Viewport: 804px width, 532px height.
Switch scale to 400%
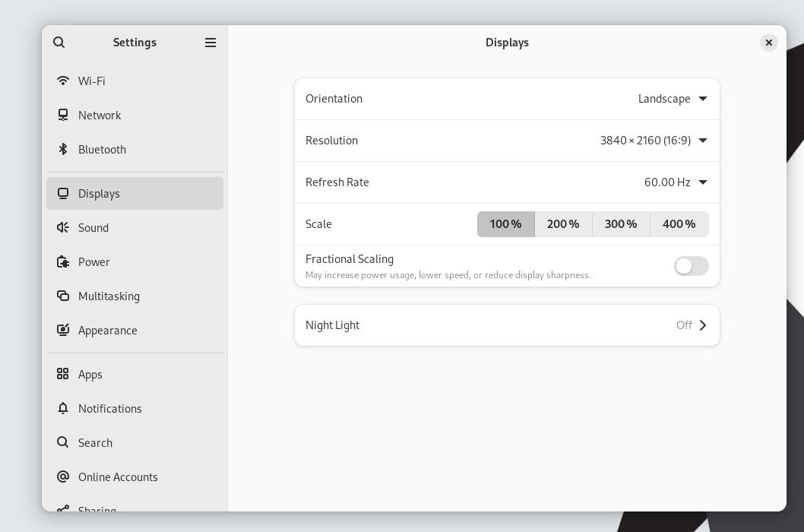[x=679, y=224]
